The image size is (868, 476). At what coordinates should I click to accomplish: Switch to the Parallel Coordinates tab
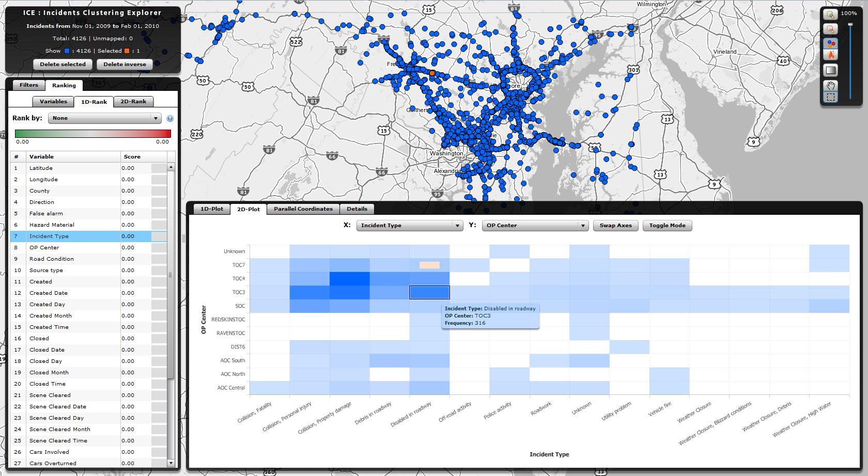tap(303, 209)
